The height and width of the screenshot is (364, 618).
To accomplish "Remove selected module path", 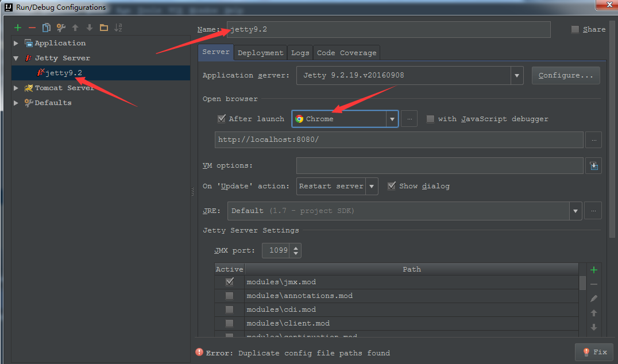I will pos(593,284).
